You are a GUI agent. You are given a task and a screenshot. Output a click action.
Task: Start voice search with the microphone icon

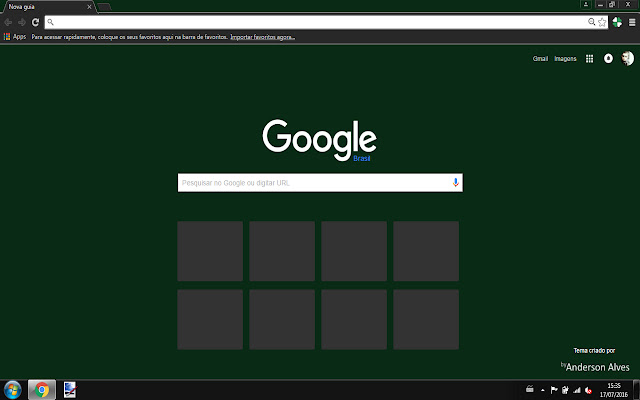(x=456, y=182)
